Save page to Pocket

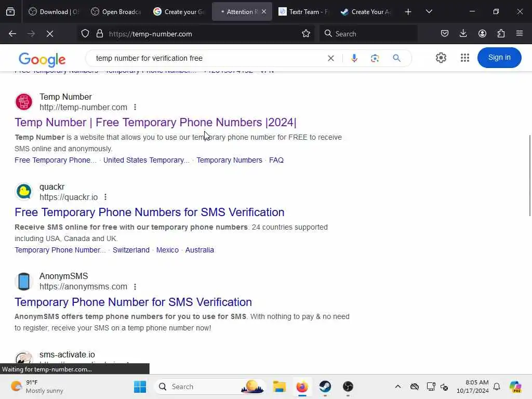point(445,33)
